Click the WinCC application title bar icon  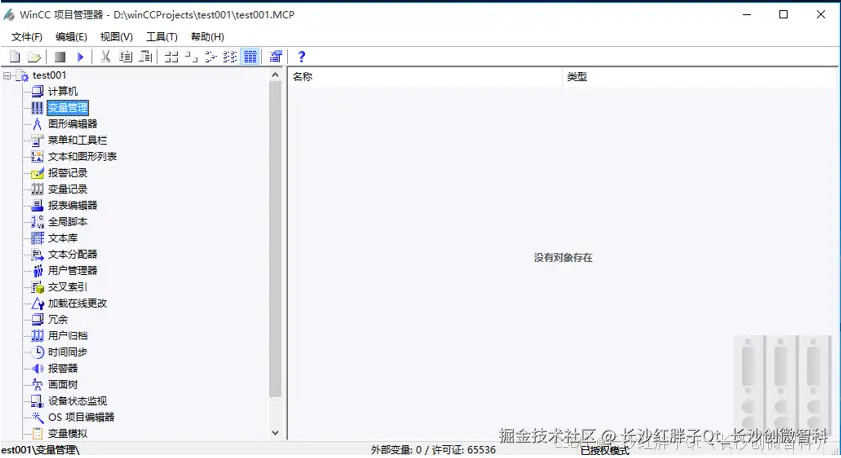point(9,14)
